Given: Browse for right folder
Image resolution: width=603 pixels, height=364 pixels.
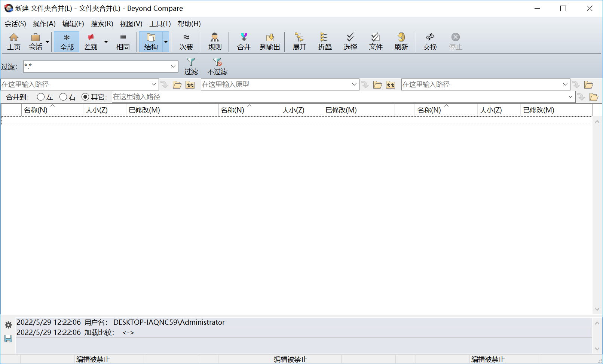Looking at the screenshot, I should coord(588,85).
